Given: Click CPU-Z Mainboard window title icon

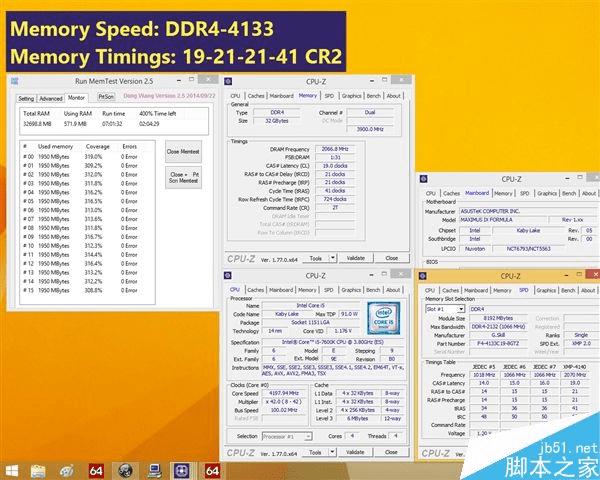Looking at the screenshot, I should (x=424, y=179).
